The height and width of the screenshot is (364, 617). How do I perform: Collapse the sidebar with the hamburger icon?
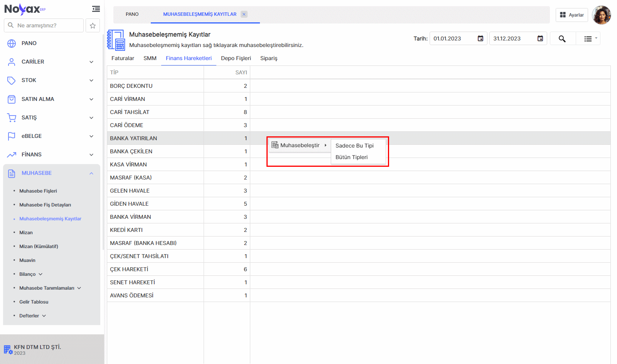[x=96, y=9]
